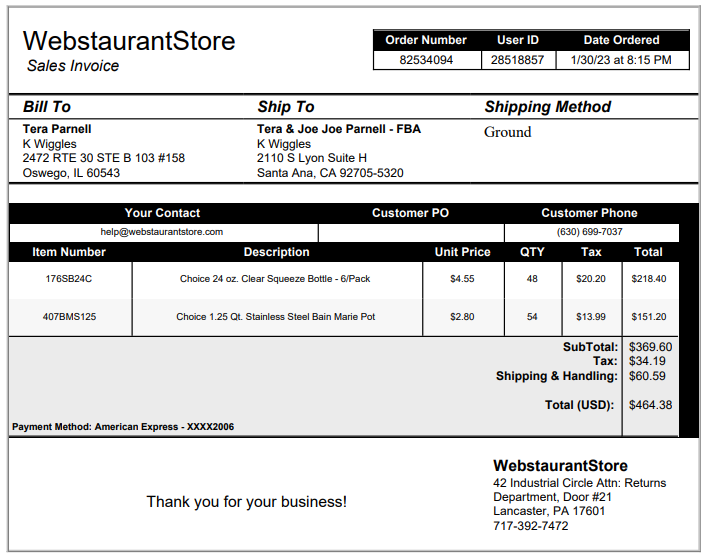The image size is (708, 558).
Task: Select the Total (USD) amount $464.38
Action: click(x=650, y=405)
